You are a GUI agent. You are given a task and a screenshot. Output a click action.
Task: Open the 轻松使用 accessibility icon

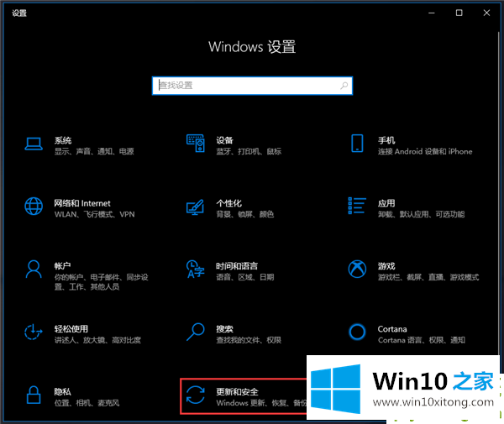click(34, 332)
